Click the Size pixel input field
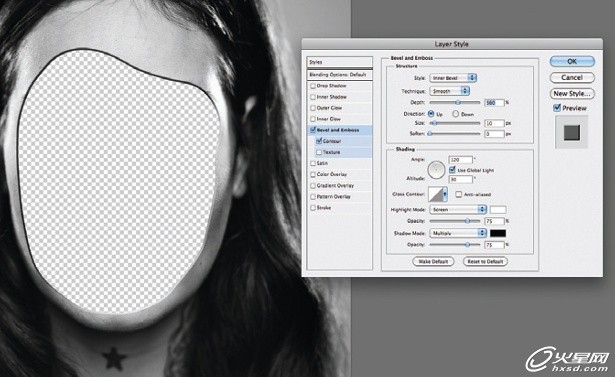This screenshot has width=615, height=377. pos(494,123)
